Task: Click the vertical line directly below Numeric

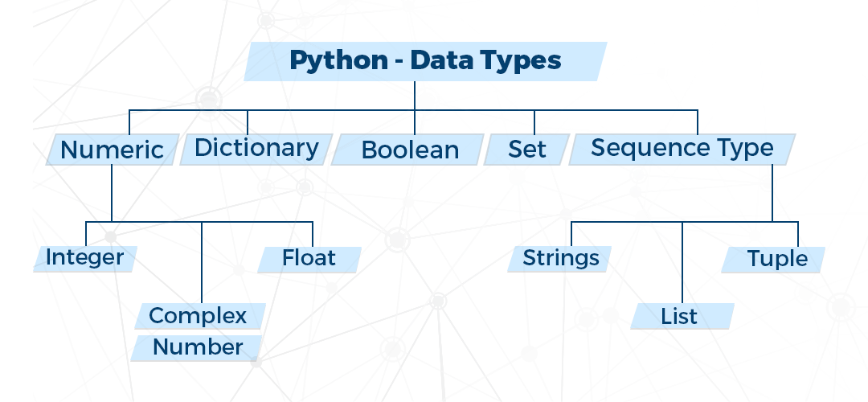Action: pyautogui.click(x=111, y=193)
